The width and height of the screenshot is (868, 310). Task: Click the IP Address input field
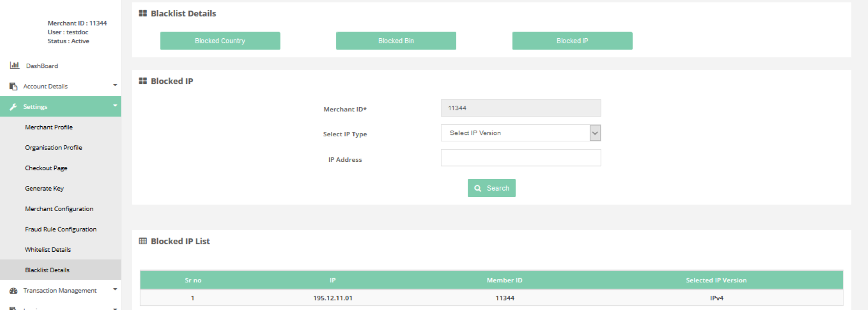coord(521,158)
